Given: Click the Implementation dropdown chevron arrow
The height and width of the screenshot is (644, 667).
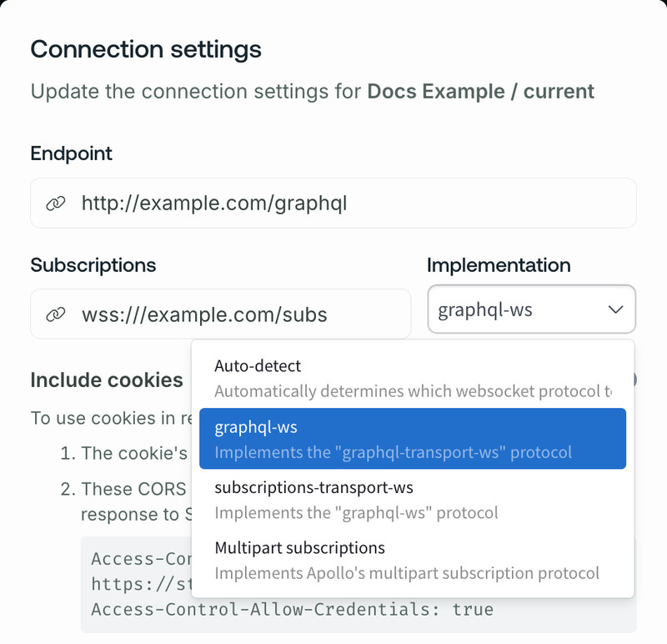Looking at the screenshot, I should [x=615, y=310].
